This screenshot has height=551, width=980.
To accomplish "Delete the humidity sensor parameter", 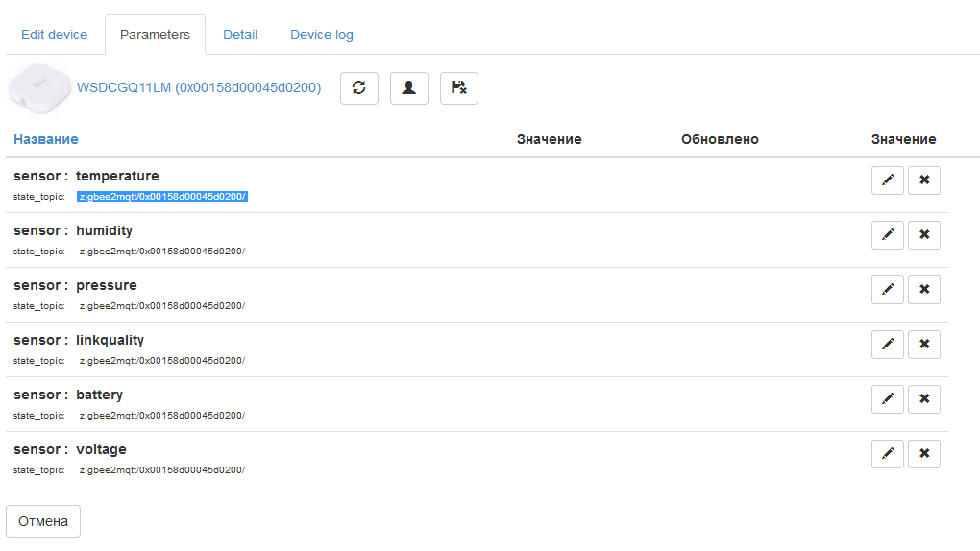I will tap(923, 235).
